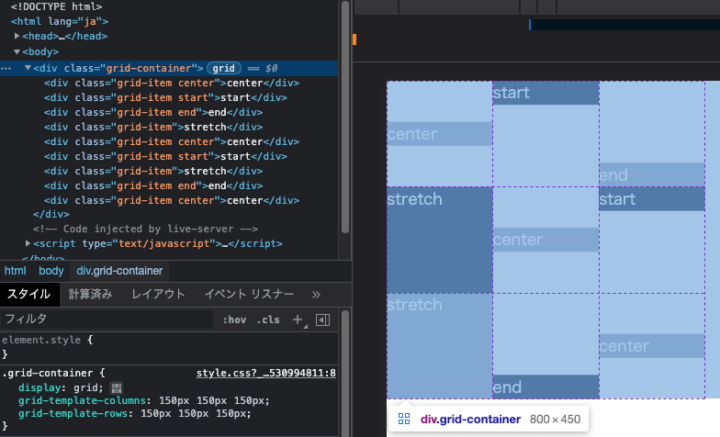Toggle the grid overlay badge
Screen dimensions: 720x437
coord(224,68)
